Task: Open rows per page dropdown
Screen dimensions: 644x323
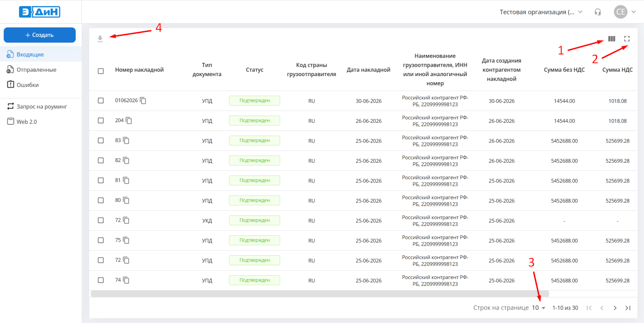Action: point(539,308)
